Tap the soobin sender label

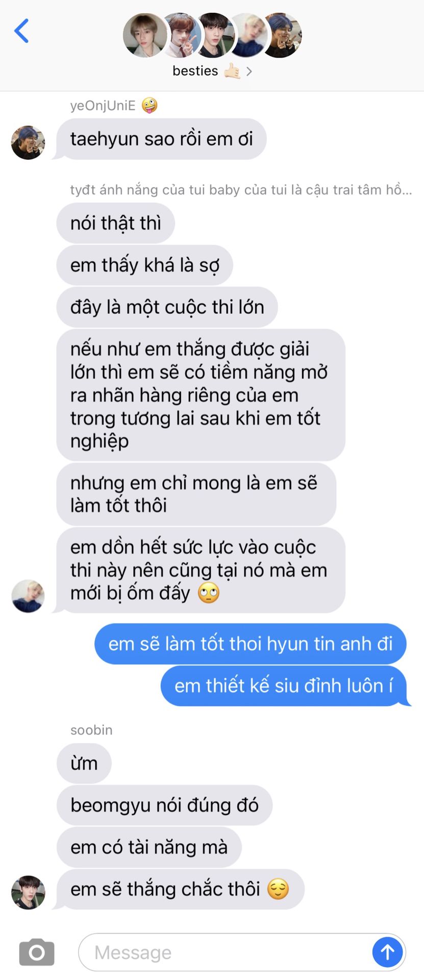tap(91, 730)
